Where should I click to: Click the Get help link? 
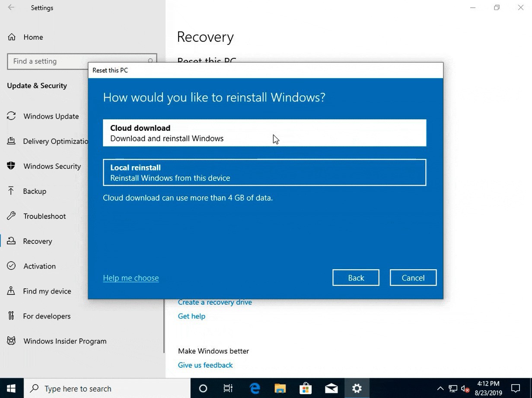tap(191, 316)
